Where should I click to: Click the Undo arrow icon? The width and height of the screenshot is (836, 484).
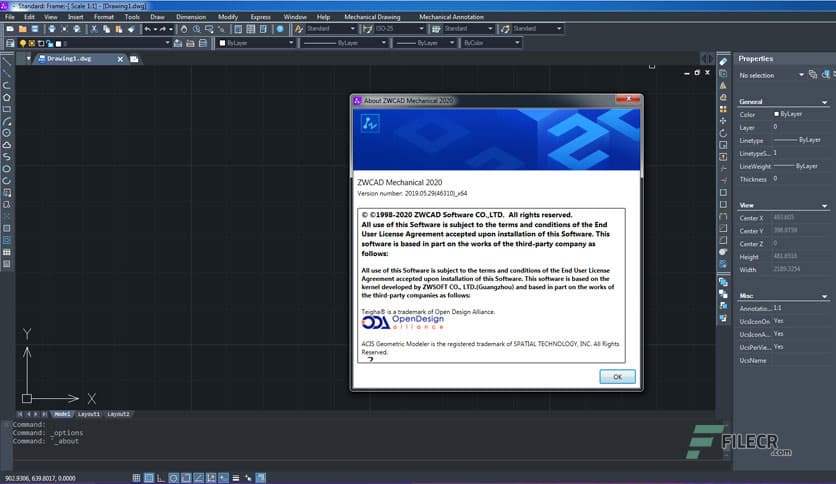tap(147, 29)
